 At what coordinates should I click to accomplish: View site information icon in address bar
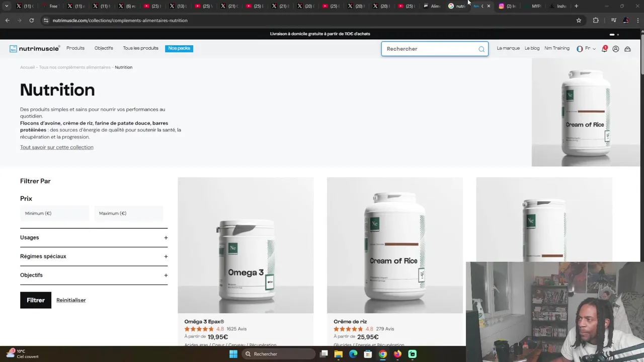click(x=46, y=20)
